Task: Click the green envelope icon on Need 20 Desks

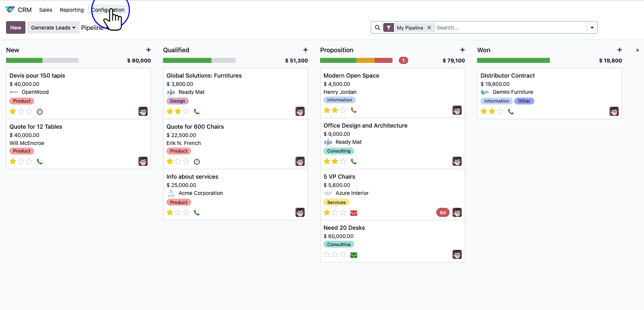Action: pos(354,255)
